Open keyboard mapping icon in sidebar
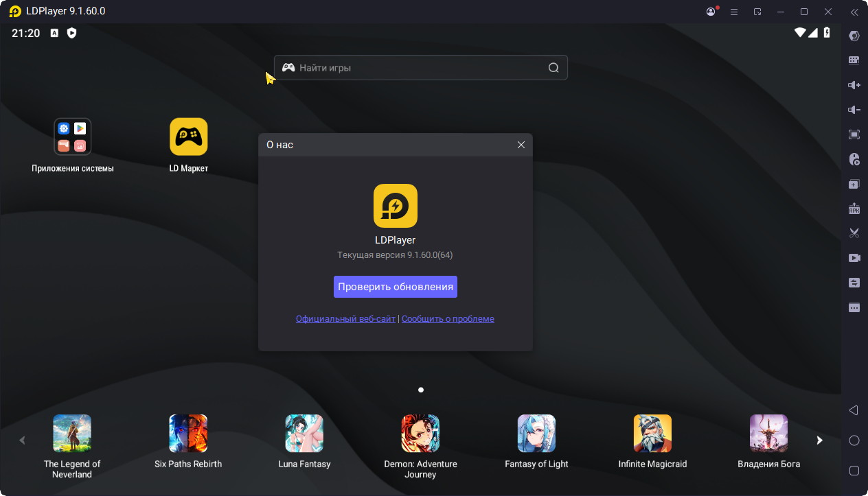The width and height of the screenshot is (868, 496). (x=854, y=60)
